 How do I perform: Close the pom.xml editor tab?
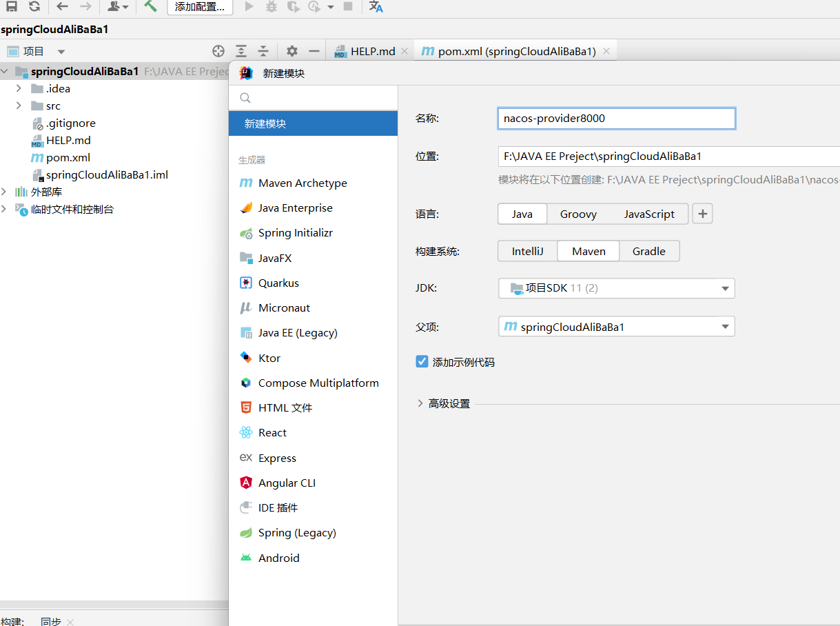[x=606, y=51]
